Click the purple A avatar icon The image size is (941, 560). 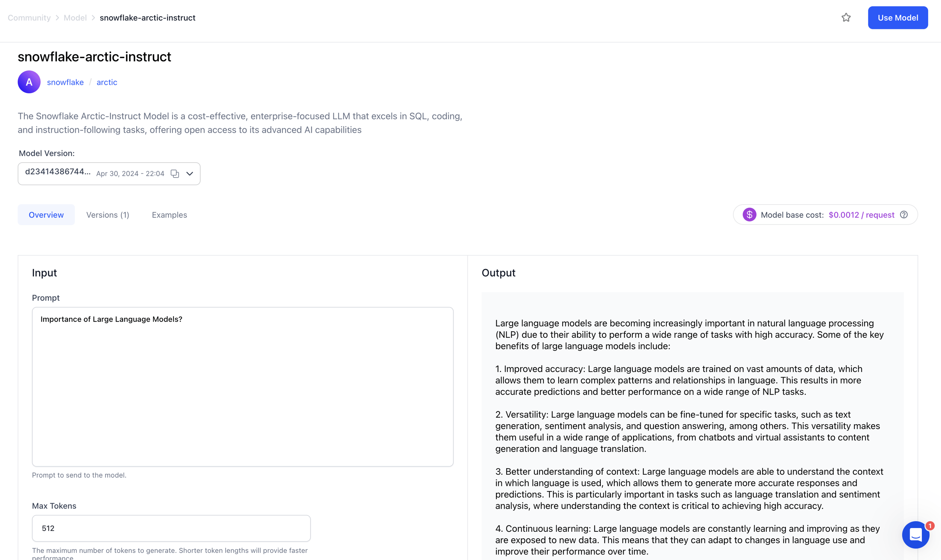[29, 82]
